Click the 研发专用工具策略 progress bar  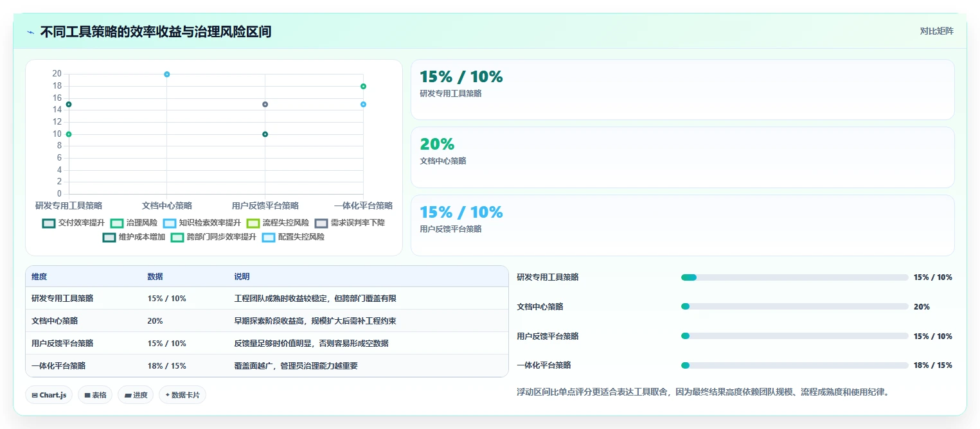pyautogui.click(x=795, y=277)
